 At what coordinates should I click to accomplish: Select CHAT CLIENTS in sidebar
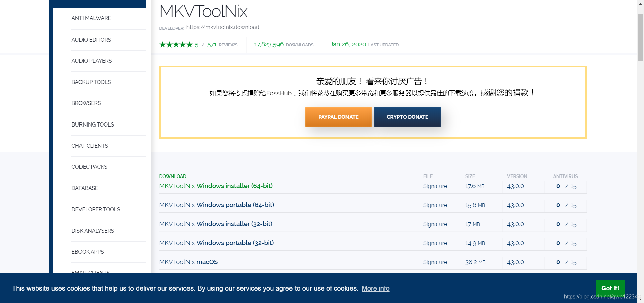[x=90, y=146]
